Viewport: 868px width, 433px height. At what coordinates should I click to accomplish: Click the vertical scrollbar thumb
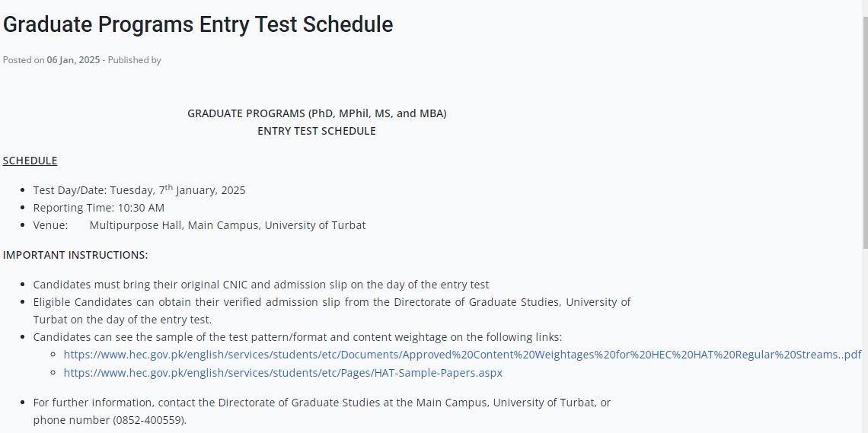coord(865,132)
